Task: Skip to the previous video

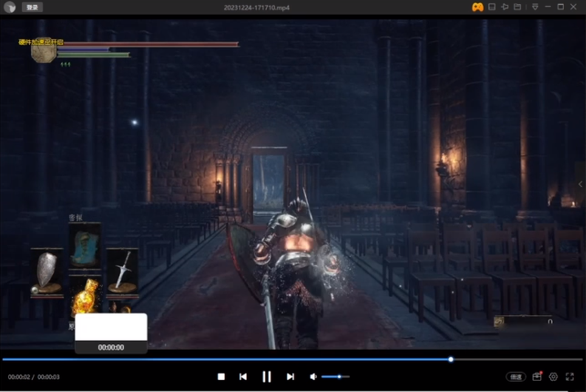Action: (x=243, y=377)
